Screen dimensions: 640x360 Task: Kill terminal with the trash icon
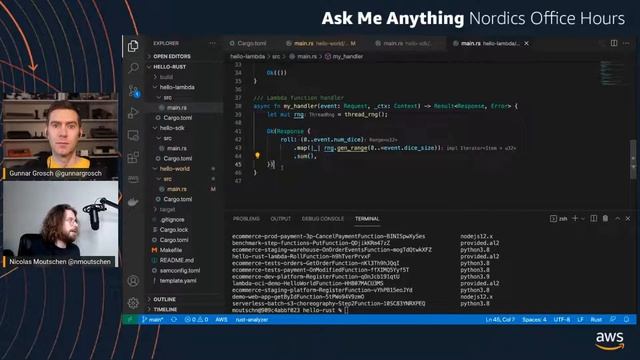coord(605,219)
